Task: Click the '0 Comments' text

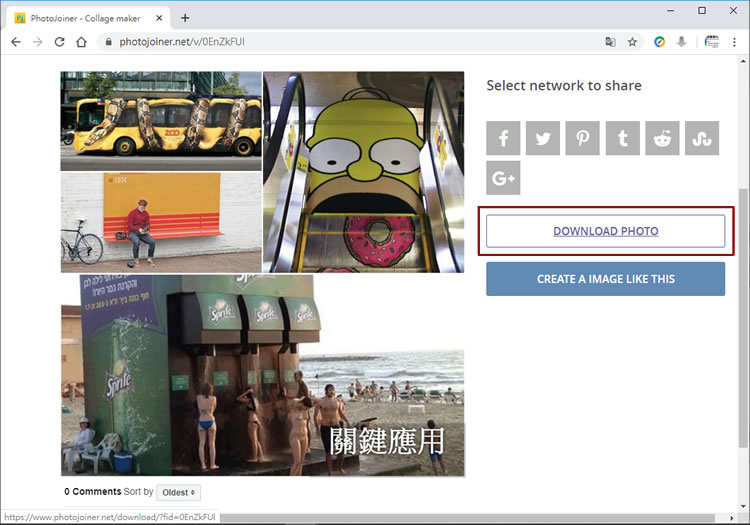Action: point(93,492)
